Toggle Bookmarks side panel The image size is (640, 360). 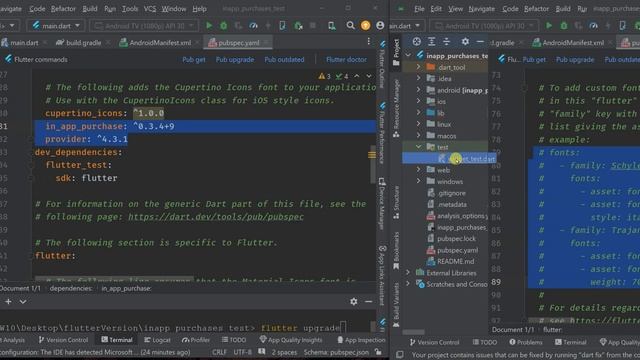click(x=396, y=251)
